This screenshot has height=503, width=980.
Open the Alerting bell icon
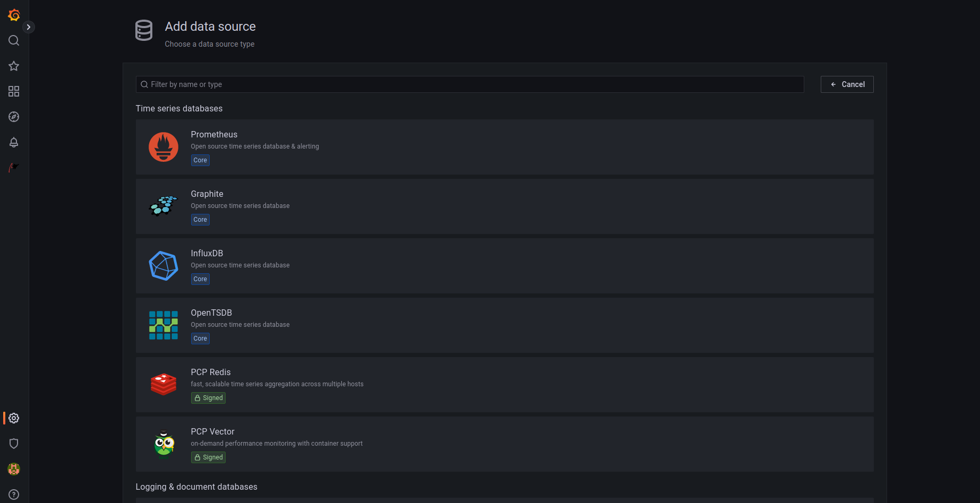(14, 142)
